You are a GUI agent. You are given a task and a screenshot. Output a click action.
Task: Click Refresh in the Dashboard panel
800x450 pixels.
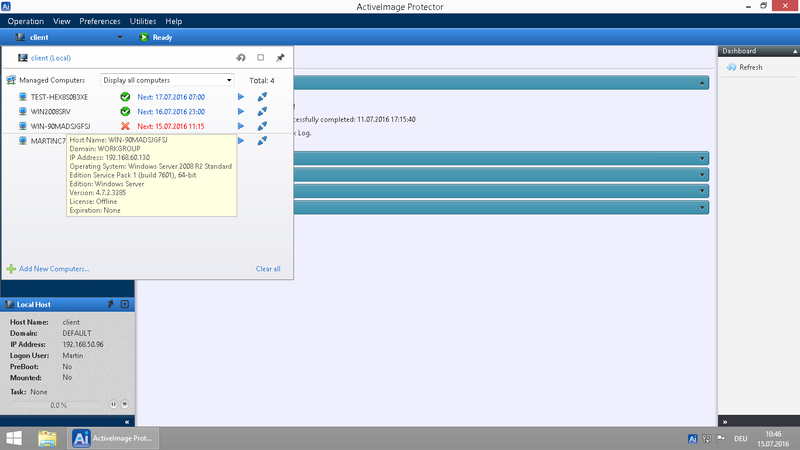tap(751, 67)
